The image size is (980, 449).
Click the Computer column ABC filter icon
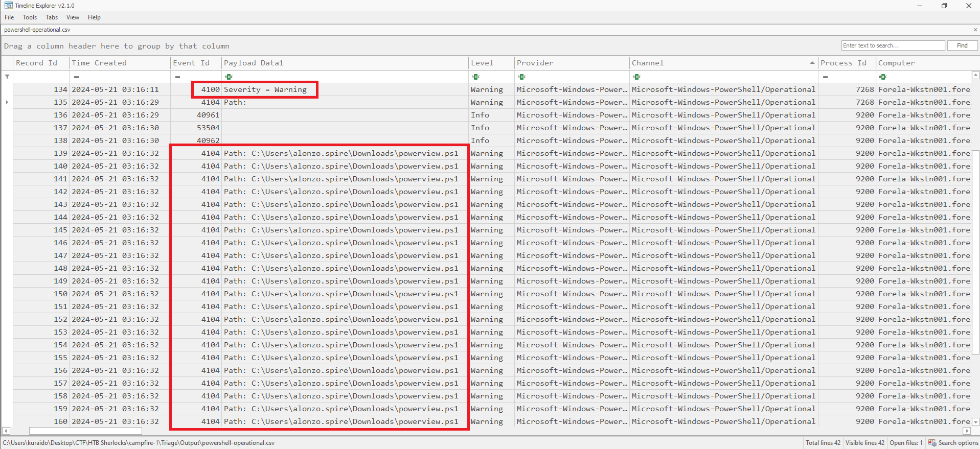click(x=883, y=77)
